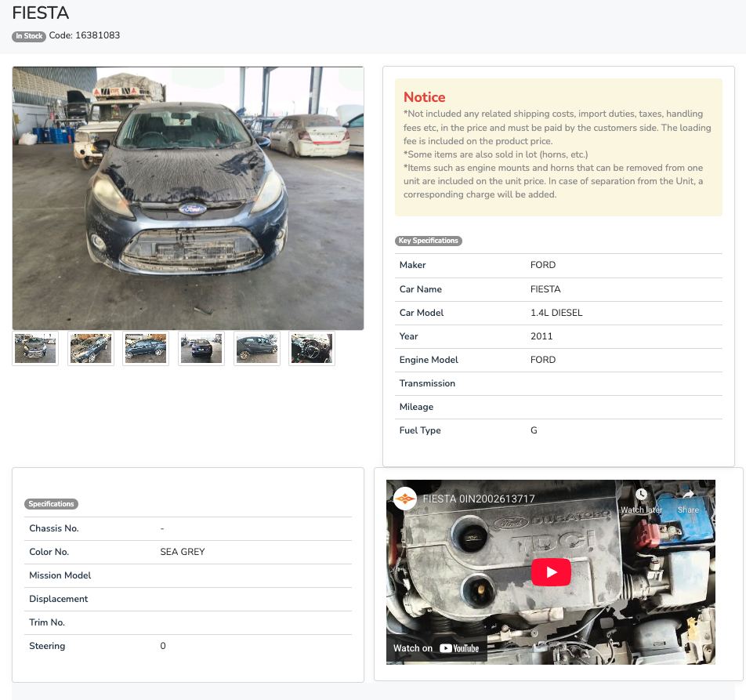
Task: Click the Engine Model value FORD
Action: coord(543,360)
